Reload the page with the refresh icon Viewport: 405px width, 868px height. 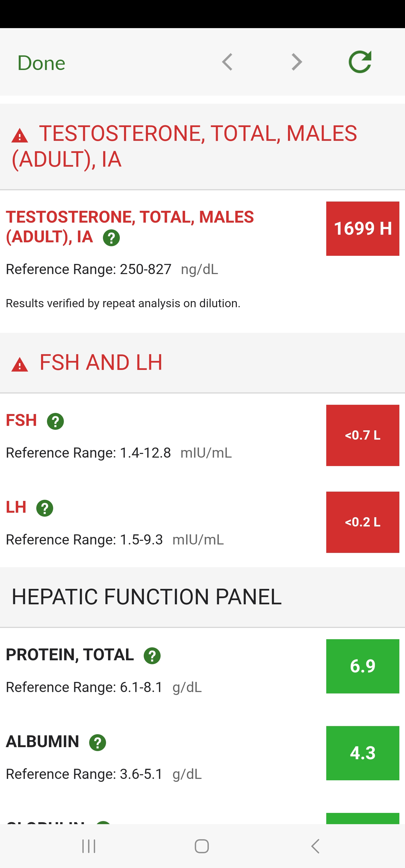click(x=360, y=62)
